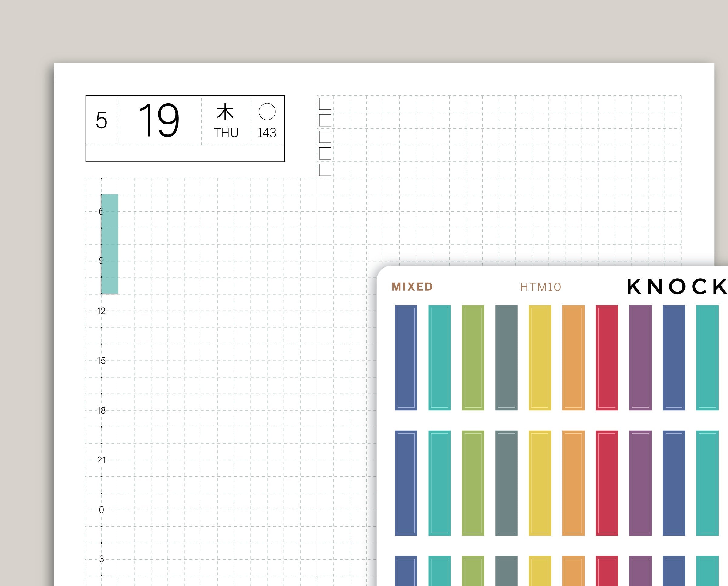Select the olive green sticker, top row

(x=473, y=358)
